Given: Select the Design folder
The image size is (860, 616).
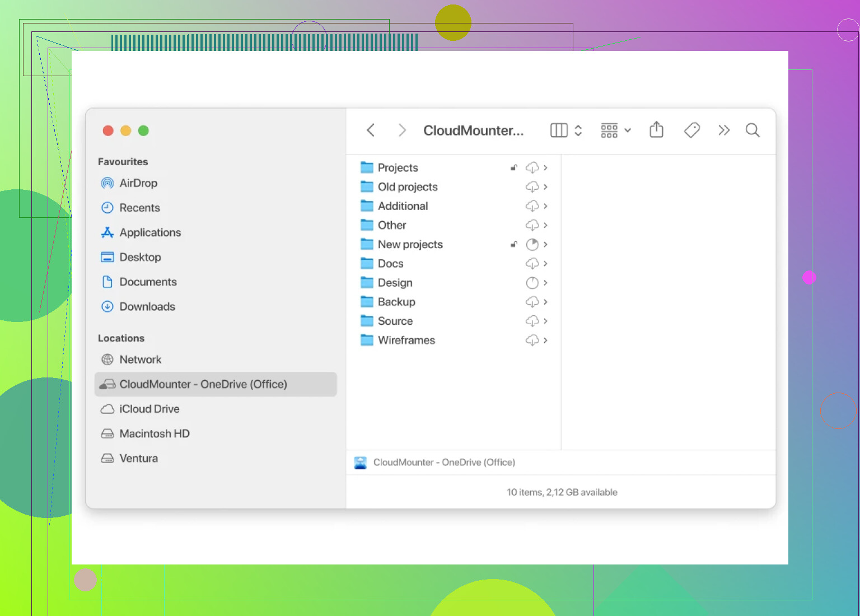Looking at the screenshot, I should pyautogui.click(x=454, y=283).
